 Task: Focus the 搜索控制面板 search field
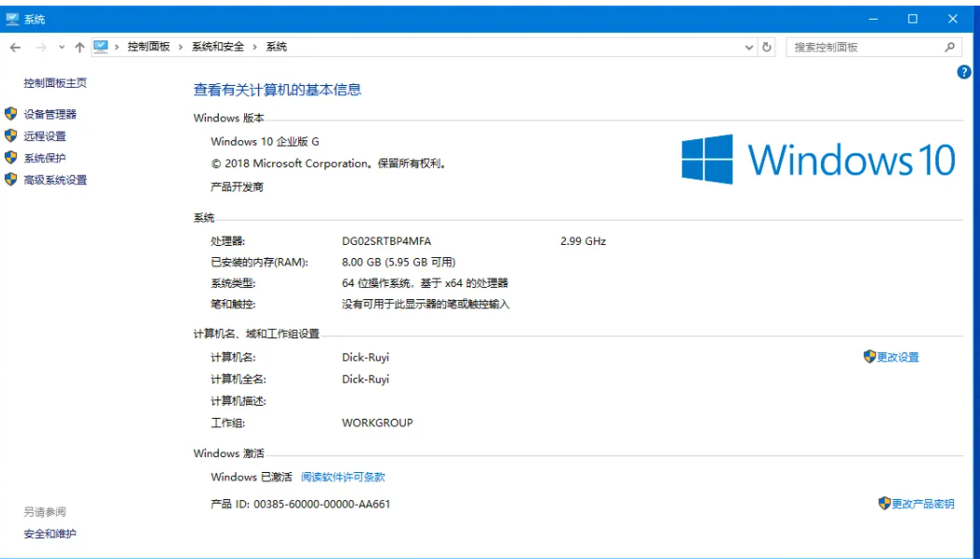coord(860,47)
